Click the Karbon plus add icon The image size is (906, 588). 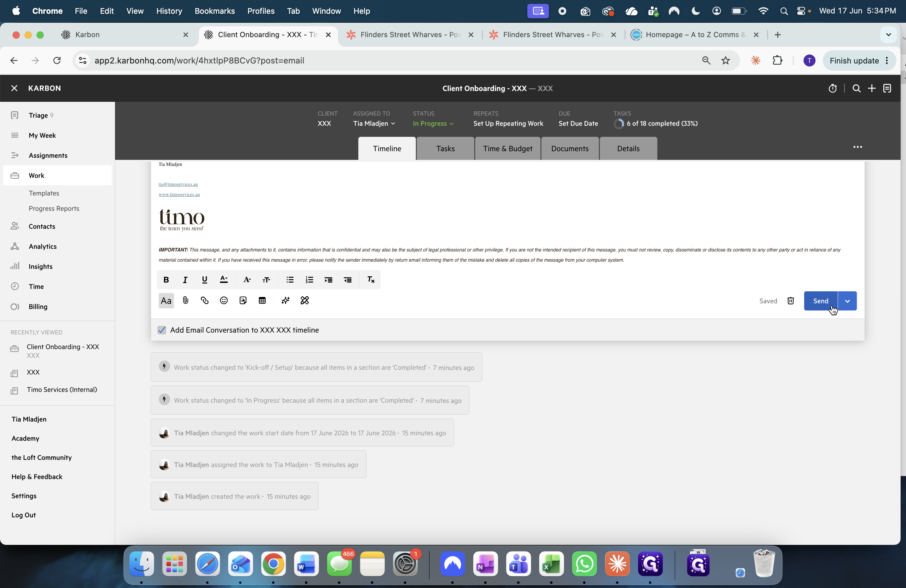coord(872,88)
